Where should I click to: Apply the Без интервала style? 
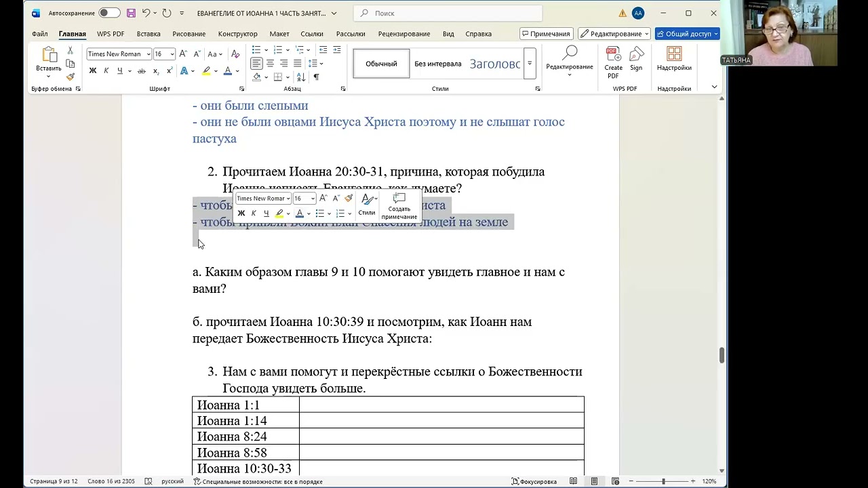coord(438,64)
